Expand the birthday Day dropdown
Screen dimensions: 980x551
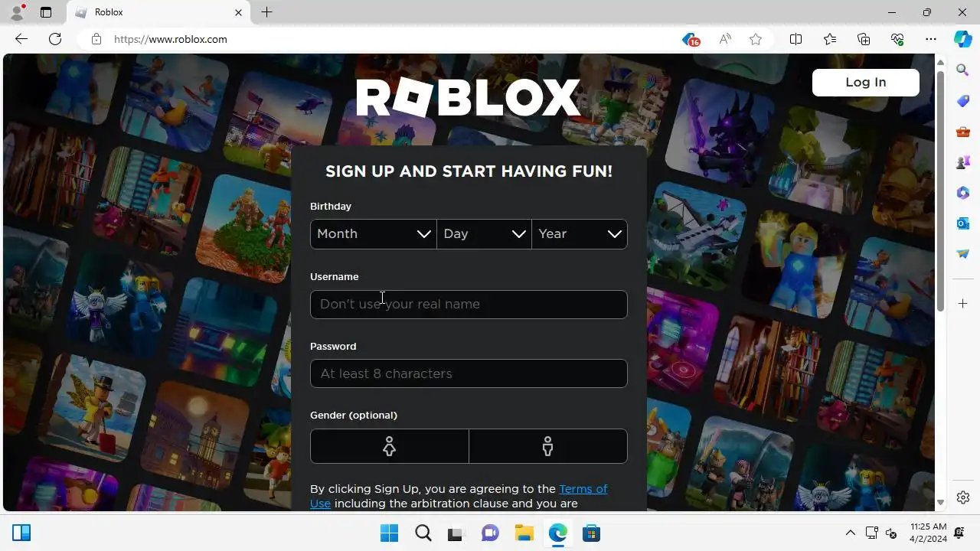pyautogui.click(x=485, y=234)
